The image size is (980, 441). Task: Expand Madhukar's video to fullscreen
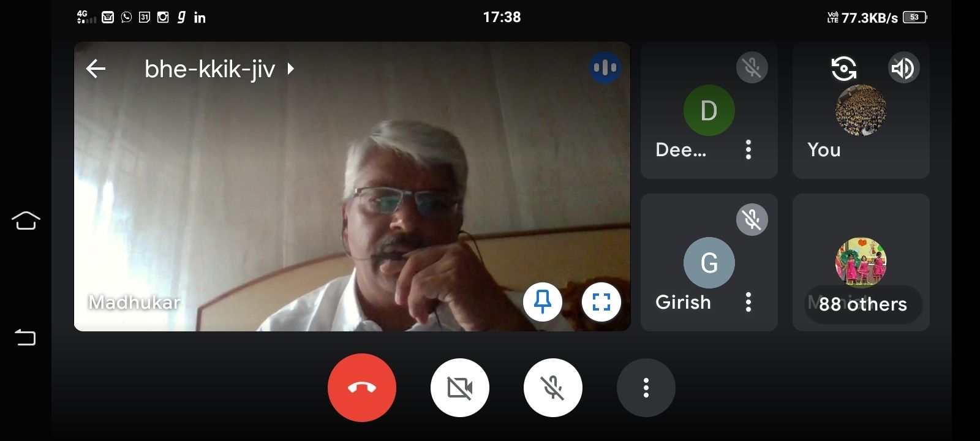(x=601, y=302)
